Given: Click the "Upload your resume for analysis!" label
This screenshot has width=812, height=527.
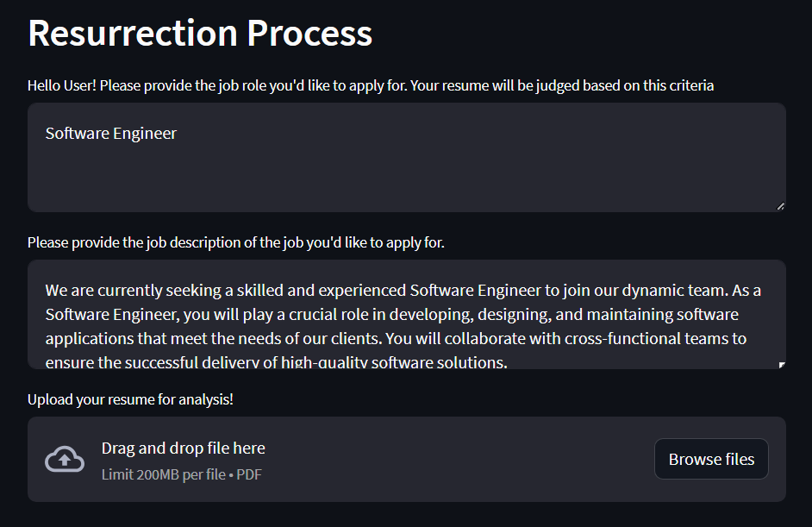Looking at the screenshot, I should pos(130,400).
